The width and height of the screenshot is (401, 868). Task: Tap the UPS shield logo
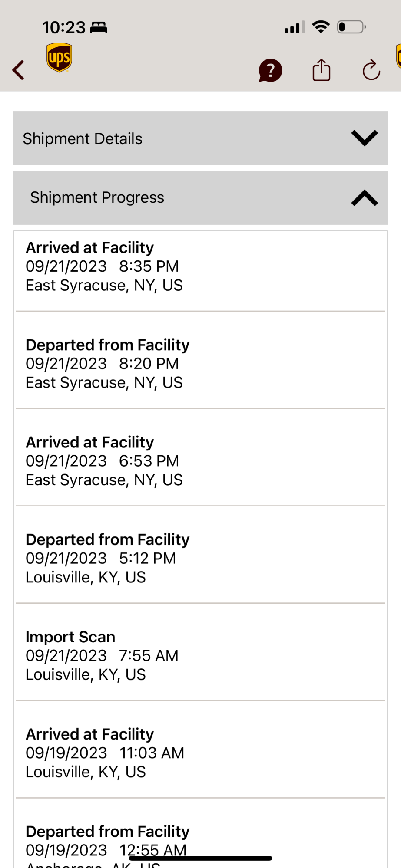coord(59,57)
